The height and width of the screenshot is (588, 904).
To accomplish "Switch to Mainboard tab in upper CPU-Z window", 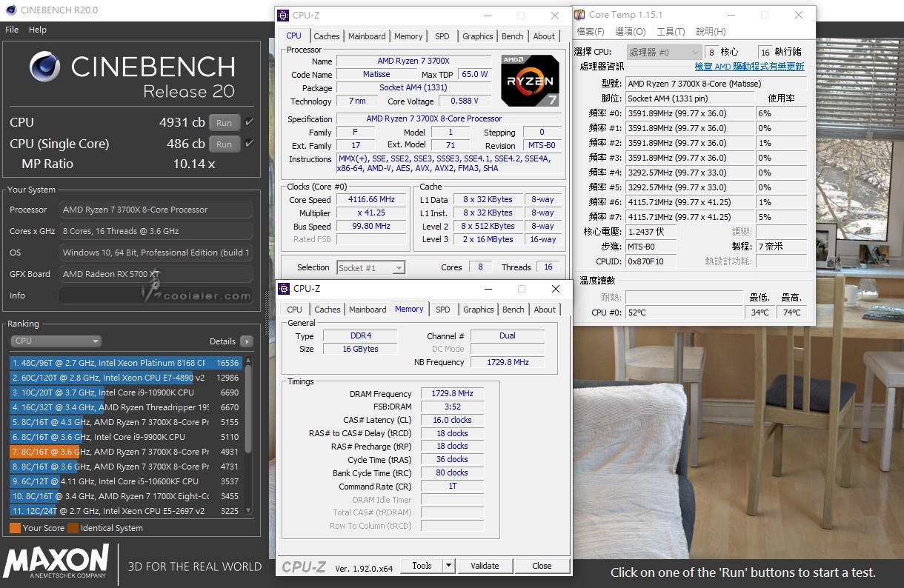I will (367, 36).
